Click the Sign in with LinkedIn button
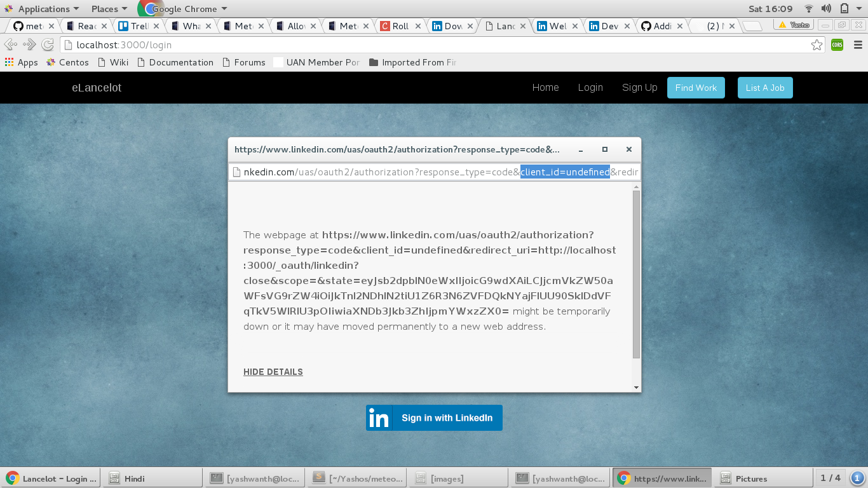Viewport: 868px width, 488px height. tap(434, 417)
